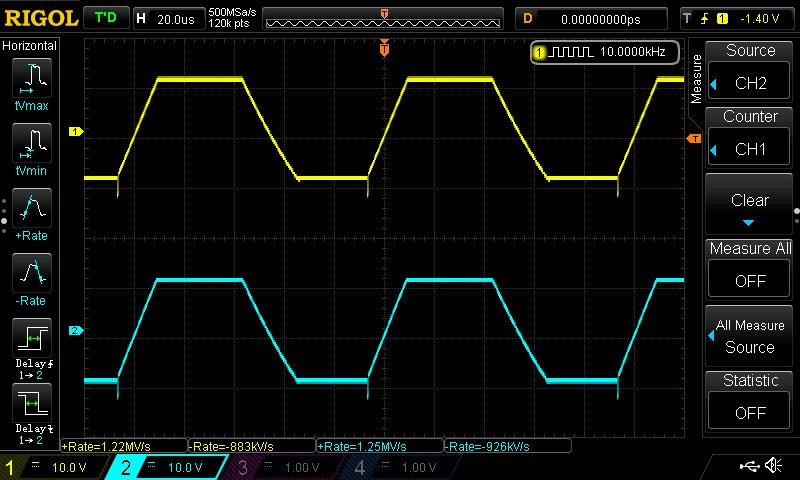800x480 pixels.
Task: Click the USB connection status icon
Action: click(749, 466)
